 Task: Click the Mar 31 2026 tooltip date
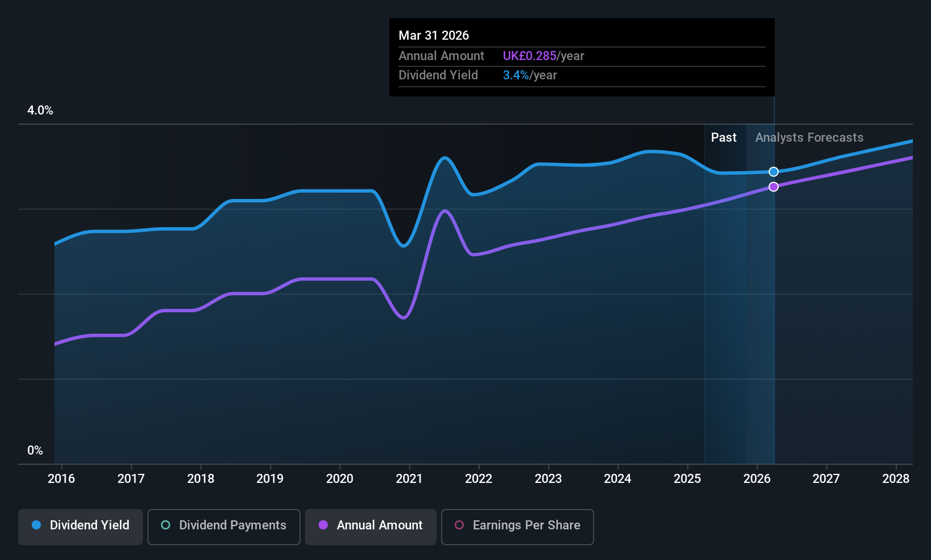[434, 36]
